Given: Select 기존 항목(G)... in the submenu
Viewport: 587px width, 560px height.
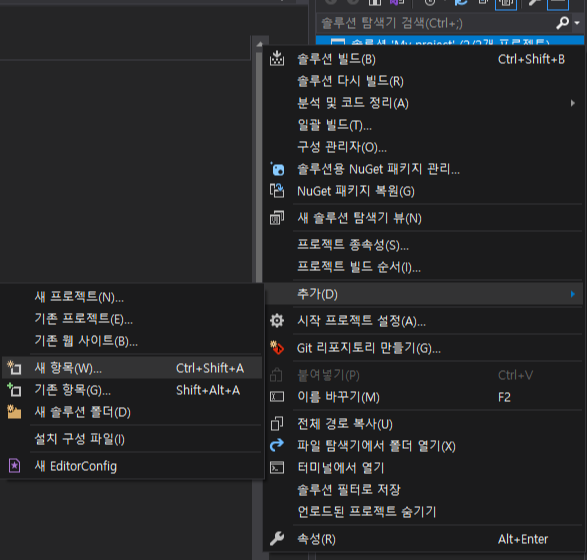Looking at the screenshot, I should click(x=132, y=390).
